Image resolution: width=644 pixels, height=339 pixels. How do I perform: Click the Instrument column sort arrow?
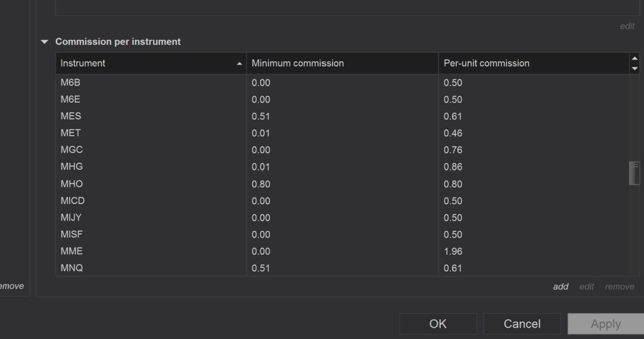click(x=239, y=64)
